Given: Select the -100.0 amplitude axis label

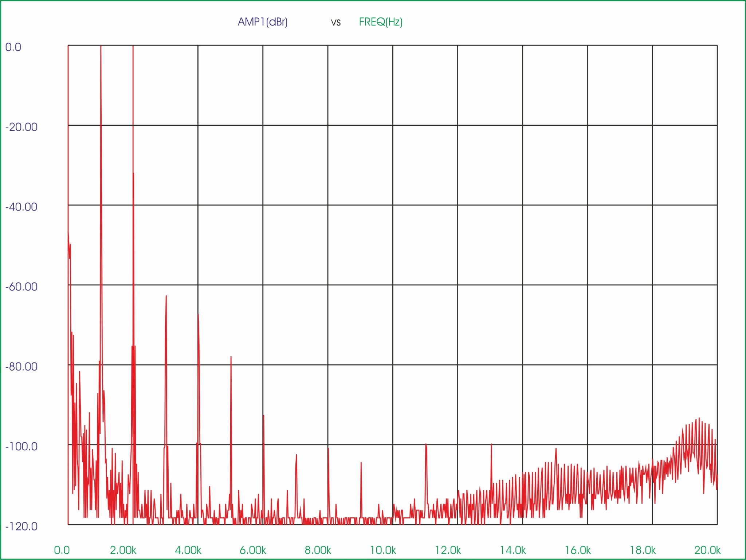Looking at the screenshot, I should (x=21, y=446).
